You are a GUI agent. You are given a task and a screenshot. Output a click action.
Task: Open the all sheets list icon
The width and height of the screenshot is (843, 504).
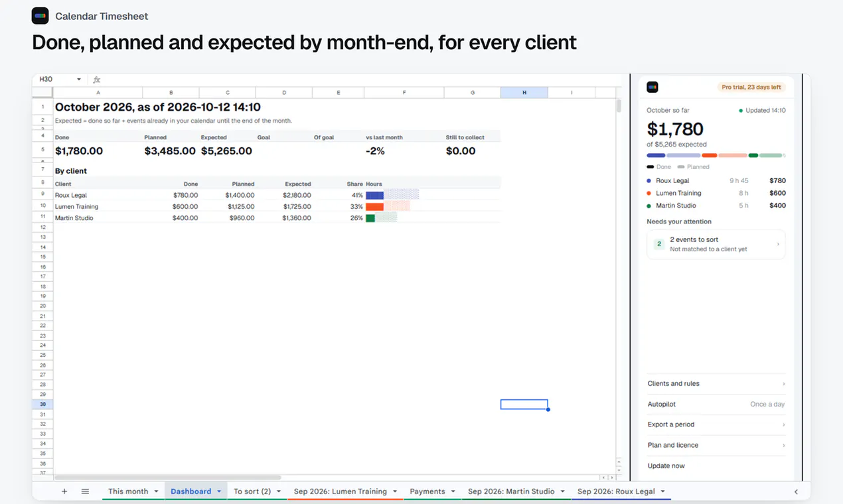click(x=85, y=491)
